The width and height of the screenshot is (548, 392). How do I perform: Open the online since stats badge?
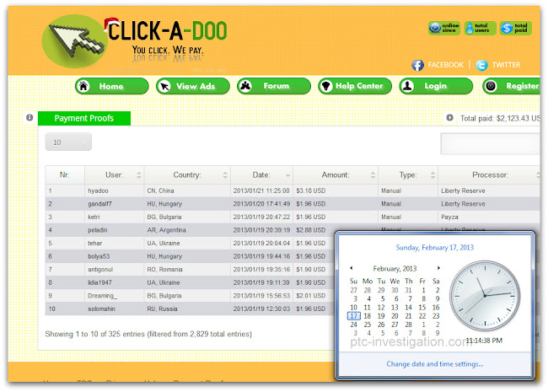pyautogui.click(x=444, y=28)
